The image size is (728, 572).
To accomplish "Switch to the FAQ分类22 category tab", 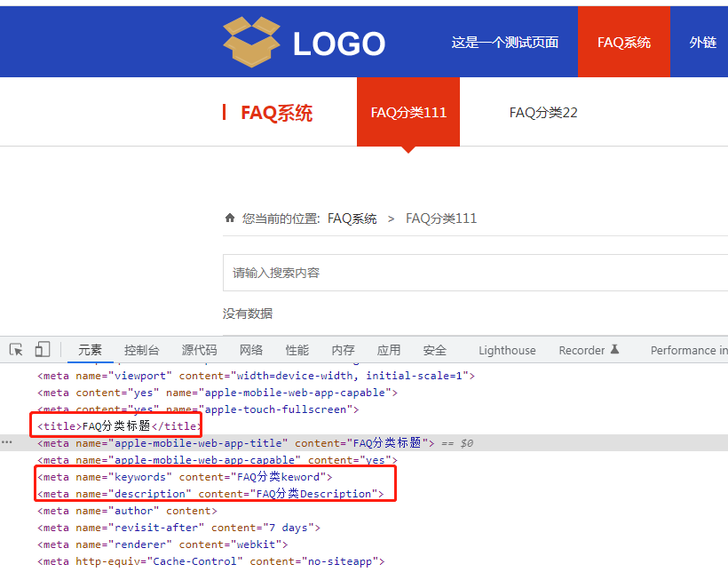I will (x=543, y=112).
